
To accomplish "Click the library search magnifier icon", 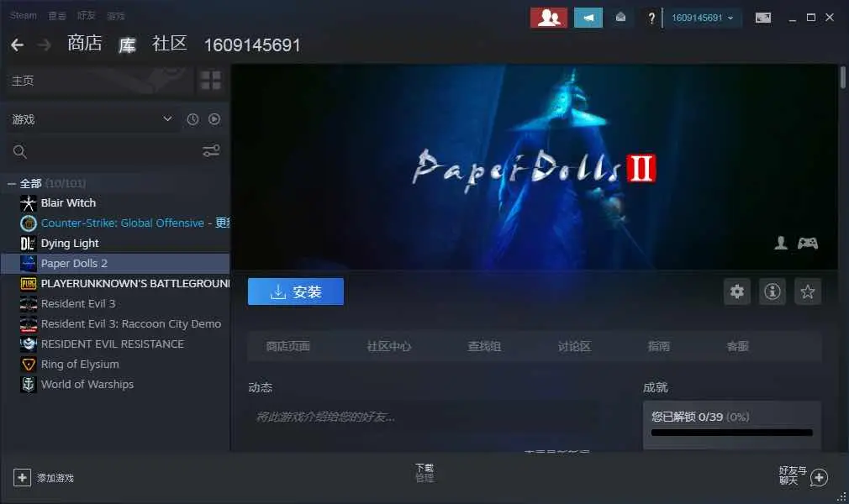I will pyautogui.click(x=20, y=151).
